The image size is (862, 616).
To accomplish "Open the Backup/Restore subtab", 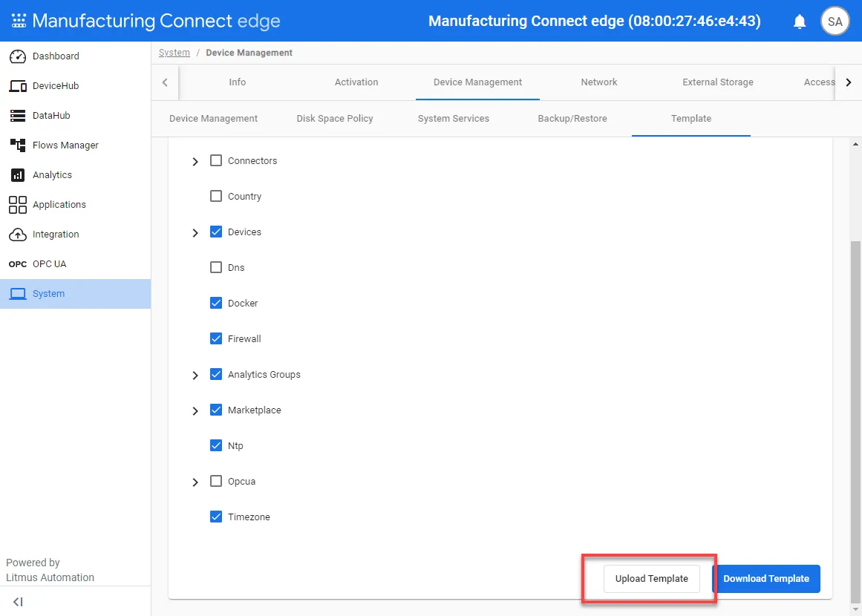I will click(x=572, y=118).
